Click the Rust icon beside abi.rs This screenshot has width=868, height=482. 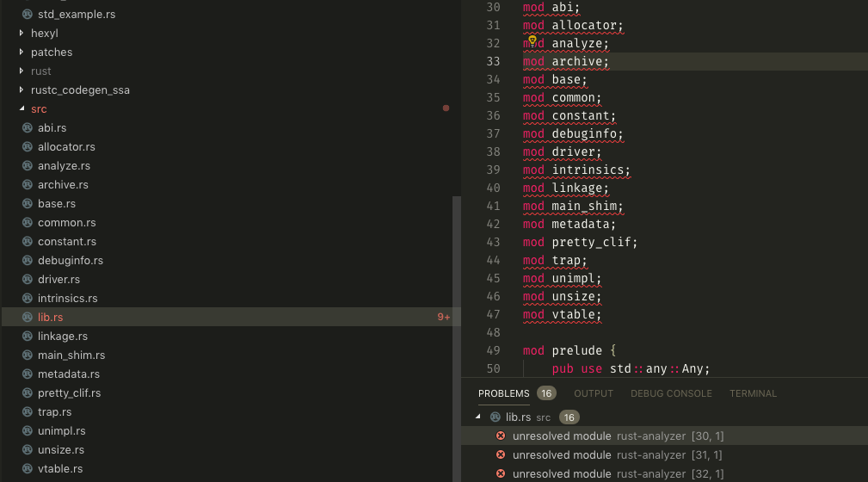(x=28, y=128)
